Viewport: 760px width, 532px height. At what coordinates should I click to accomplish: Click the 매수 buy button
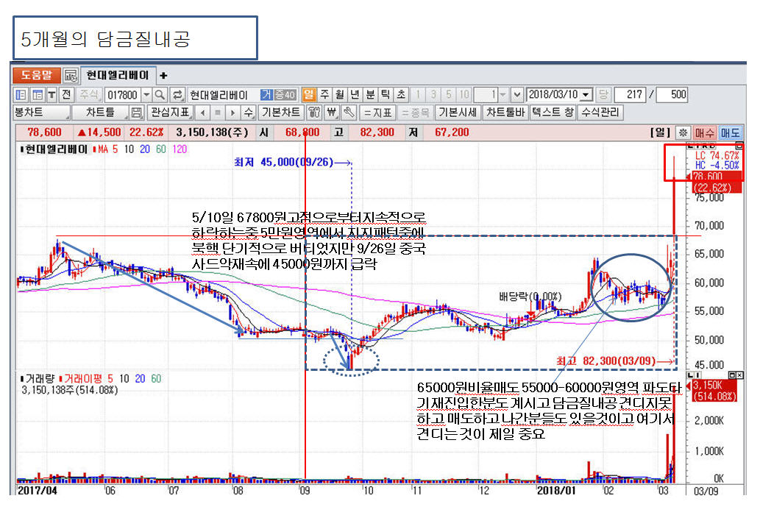click(x=704, y=132)
